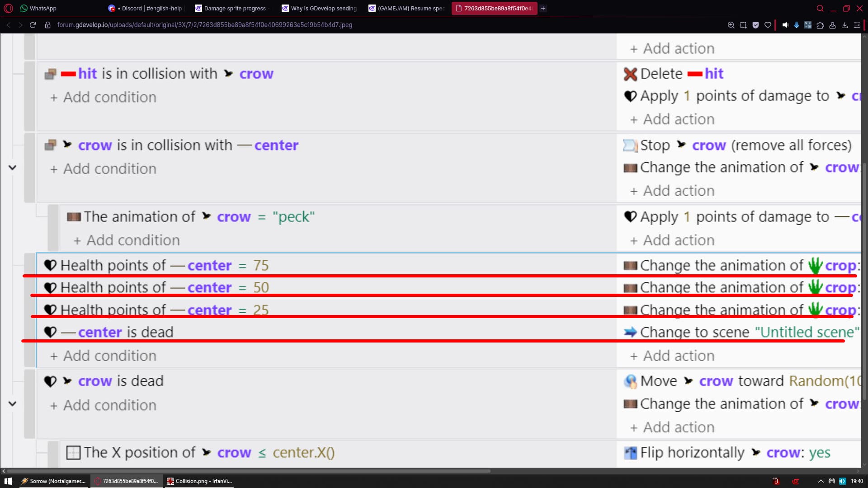
Task: Open Collision.png IrfanView in taskbar
Action: click(x=199, y=481)
